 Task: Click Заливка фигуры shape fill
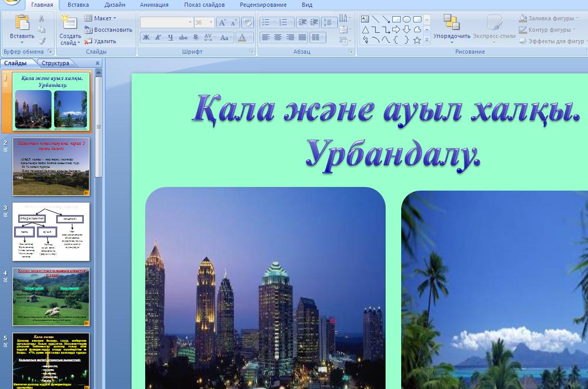click(x=549, y=18)
